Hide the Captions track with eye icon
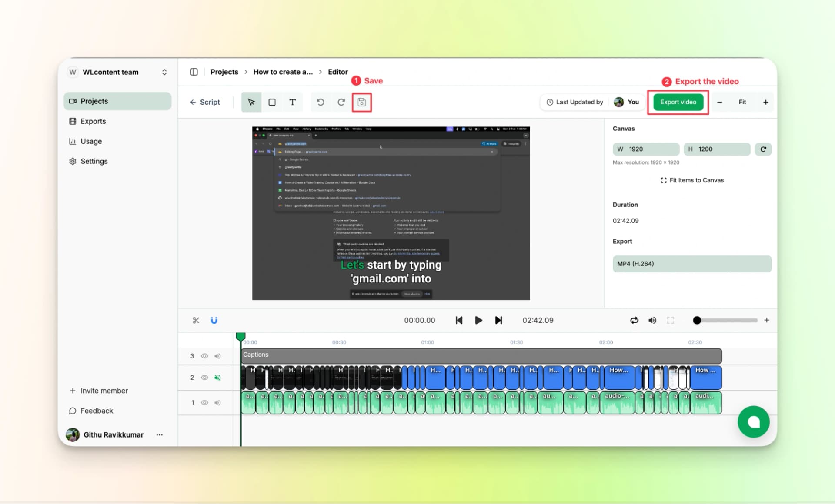This screenshot has height=504, width=835. tap(204, 356)
